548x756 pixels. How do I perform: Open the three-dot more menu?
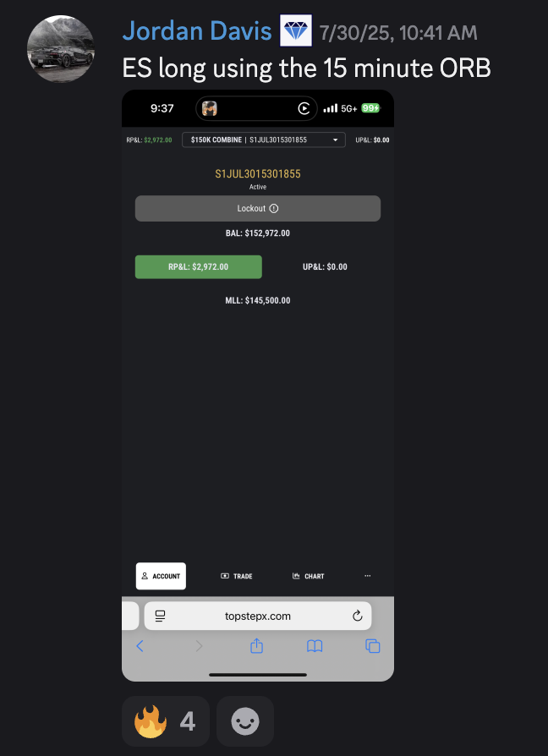[368, 576]
